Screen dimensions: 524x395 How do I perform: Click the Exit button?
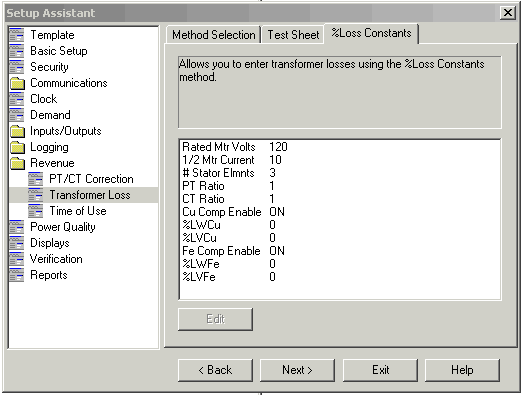380,370
